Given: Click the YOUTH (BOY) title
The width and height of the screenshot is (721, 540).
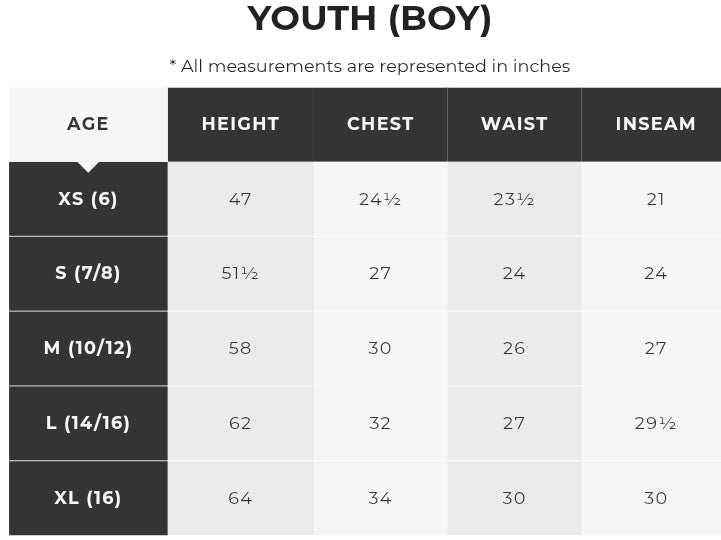Looking at the screenshot, I should click(370, 19).
